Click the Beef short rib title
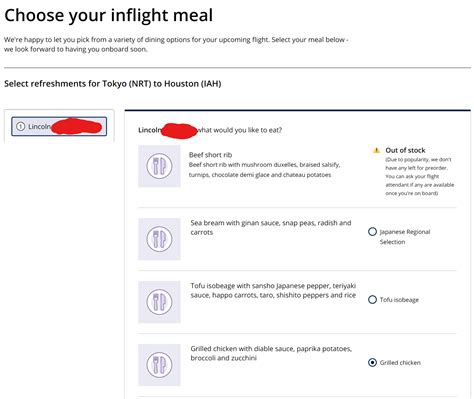474x399 pixels. pos(210,155)
